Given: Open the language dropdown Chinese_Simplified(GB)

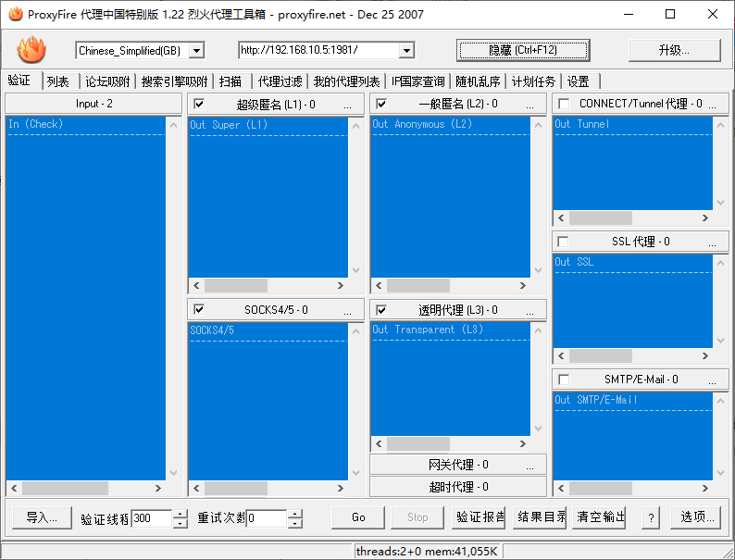Looking at the screenshot, I should click(140, 50).
